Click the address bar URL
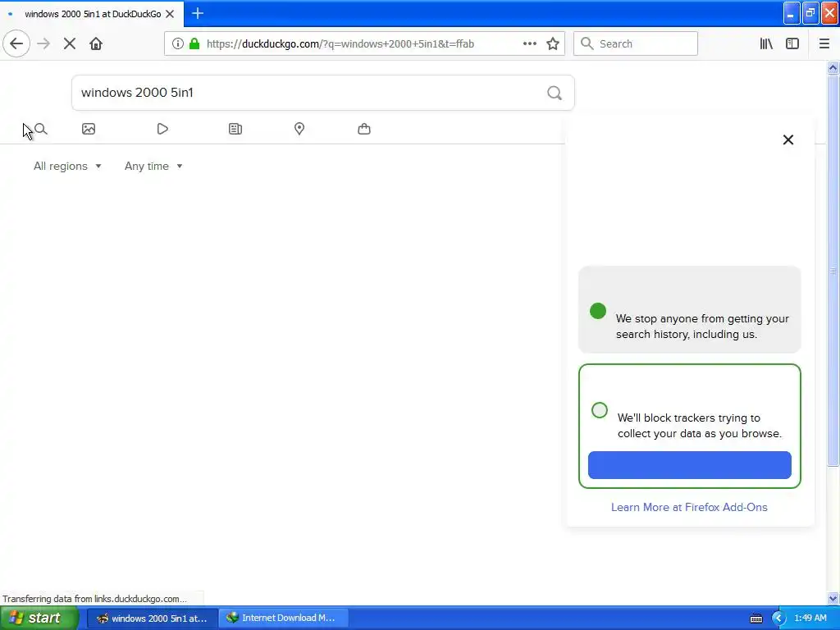 click(x=340, y=44)
